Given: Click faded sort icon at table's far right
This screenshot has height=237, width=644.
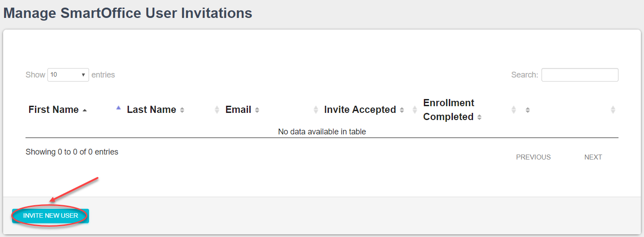Looking at the screenshot, I should coord(613,110).
